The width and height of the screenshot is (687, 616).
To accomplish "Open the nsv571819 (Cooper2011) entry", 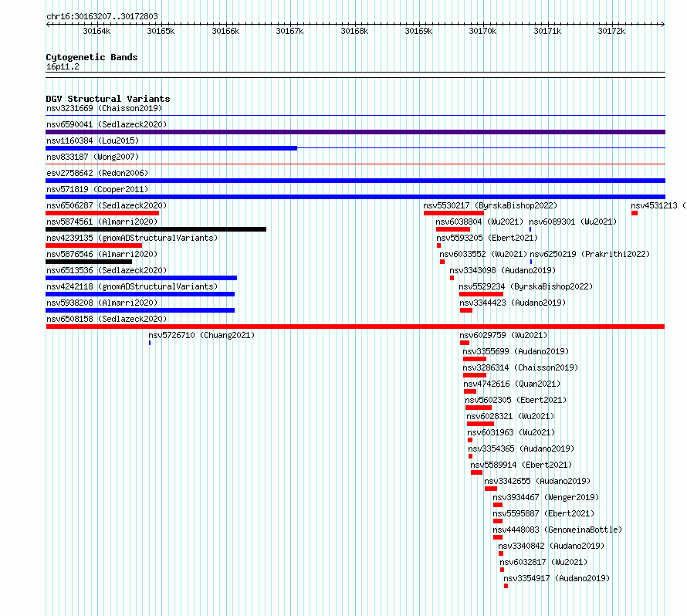I will [x=97, y=189].
